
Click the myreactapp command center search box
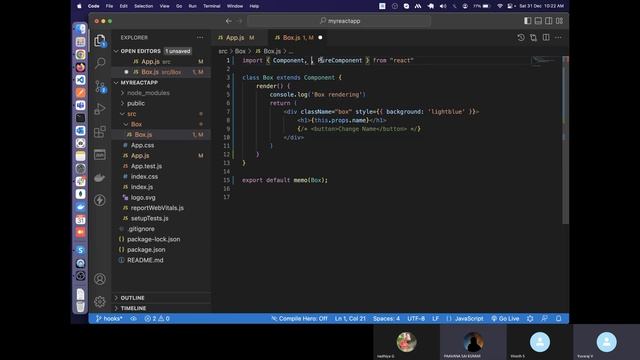(x=339, y=21)
